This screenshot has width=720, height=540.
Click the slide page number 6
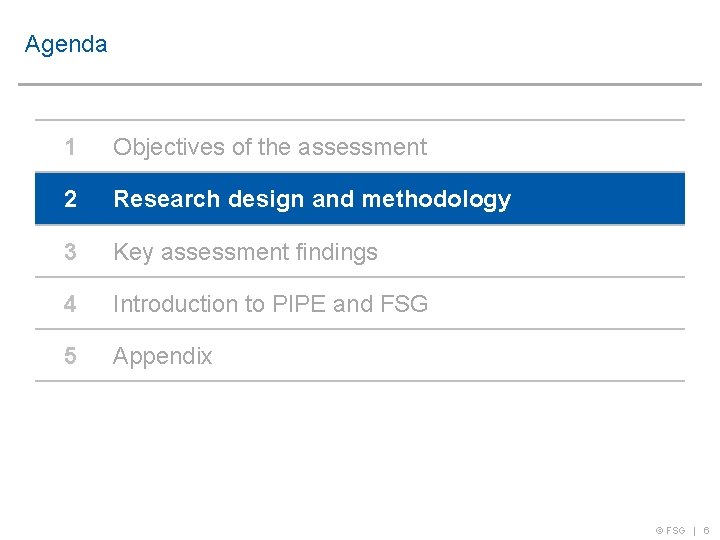706,530
